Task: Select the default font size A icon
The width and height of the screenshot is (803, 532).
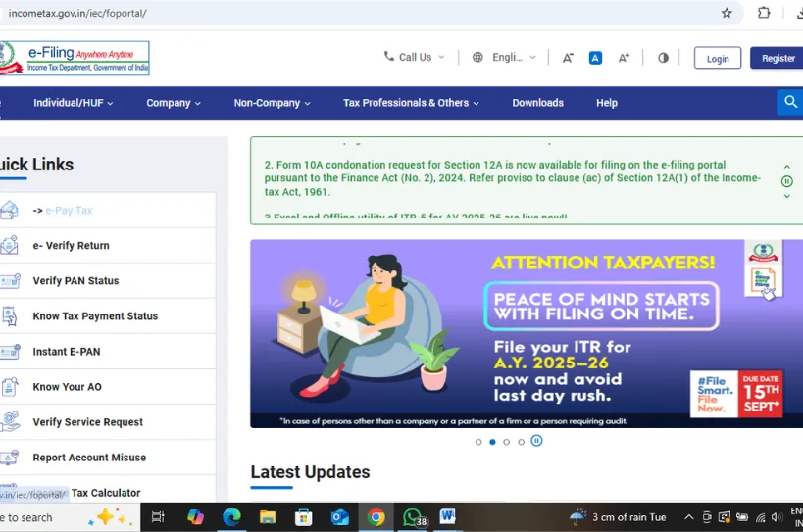Action: 595,58
